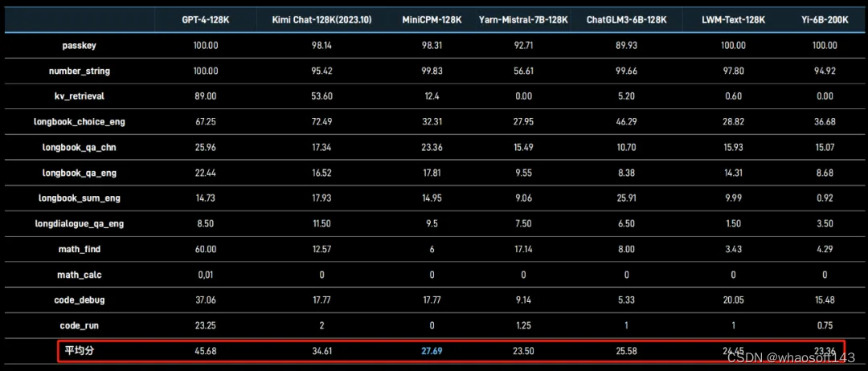Select the math_find value 4.29
Viewport: 868px width, 371px height.
point(825,250)
